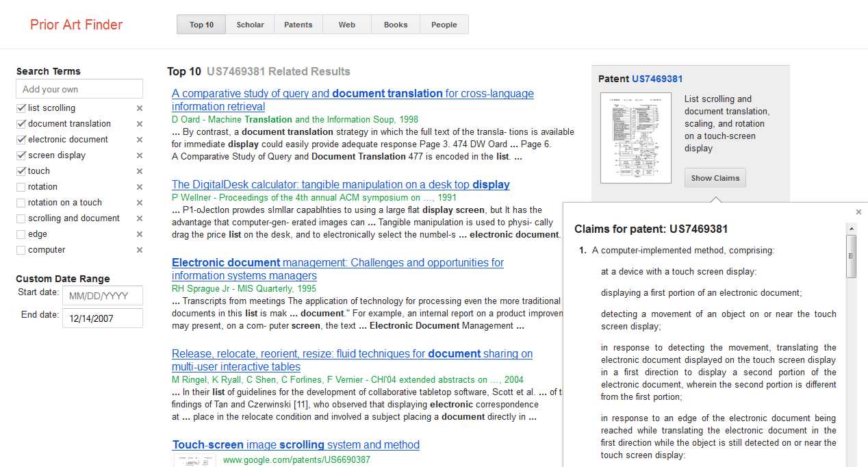Remove the 'rotation' search term

(x=140, y=187)
